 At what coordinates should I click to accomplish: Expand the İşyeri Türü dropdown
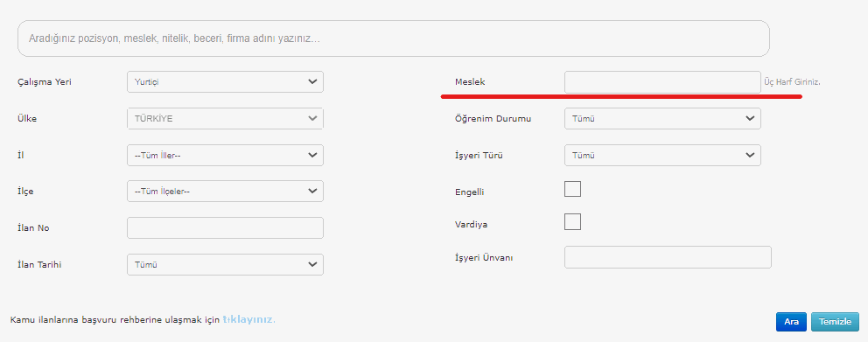point(662,156)
